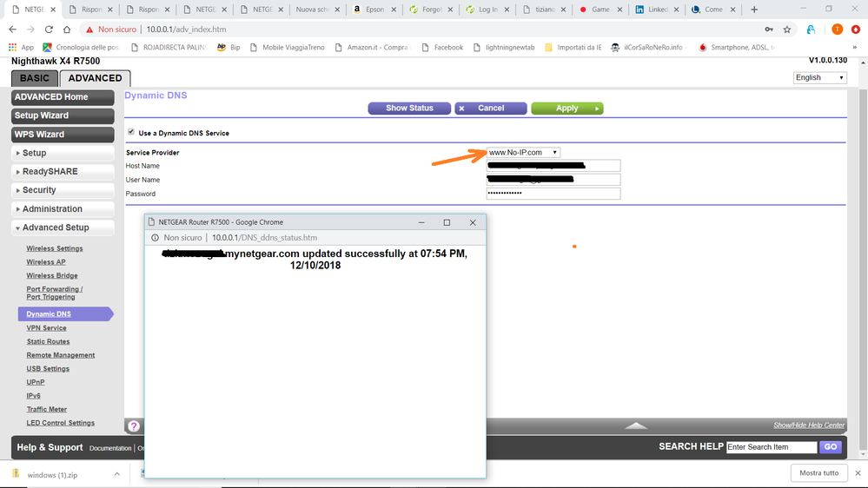Click the Password input field
Screen dimensions: 868x488
click(x=553, y=193)
